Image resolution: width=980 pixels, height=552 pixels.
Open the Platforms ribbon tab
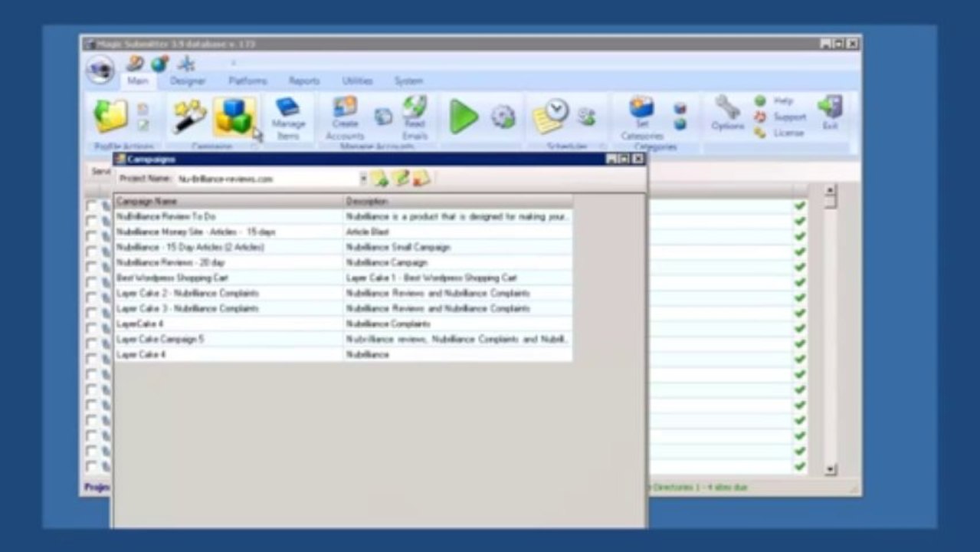(x=247, y=80)
